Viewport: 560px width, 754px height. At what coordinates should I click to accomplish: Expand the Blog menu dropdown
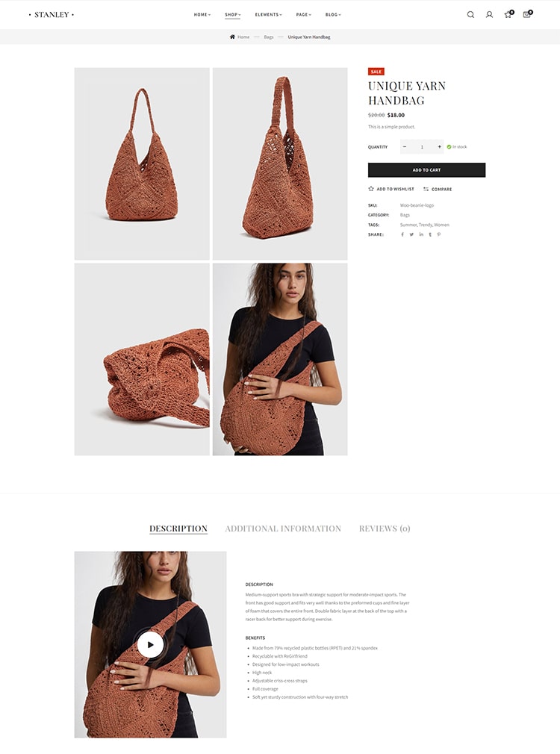333,14
